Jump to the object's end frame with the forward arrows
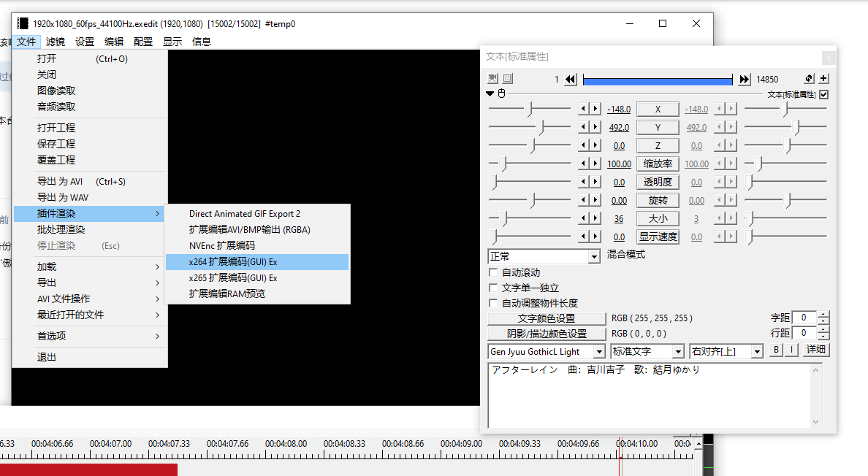This screenshot has width=868, height=476. tap(745, 79)
